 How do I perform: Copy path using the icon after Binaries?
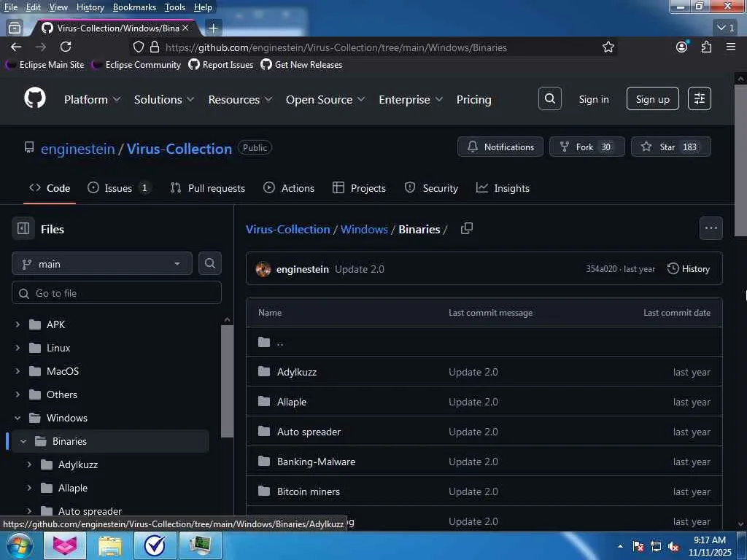[x=467, y=228]
